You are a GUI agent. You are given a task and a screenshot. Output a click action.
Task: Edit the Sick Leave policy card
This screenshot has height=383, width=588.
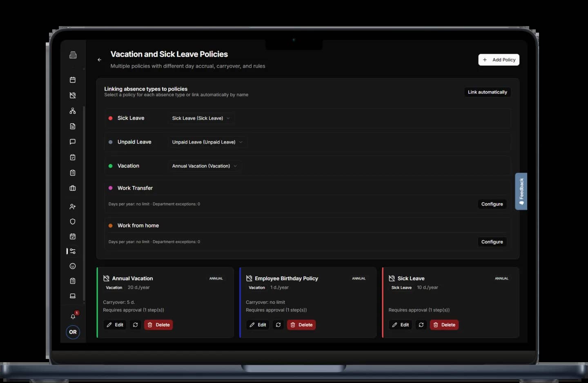point(401,325)
